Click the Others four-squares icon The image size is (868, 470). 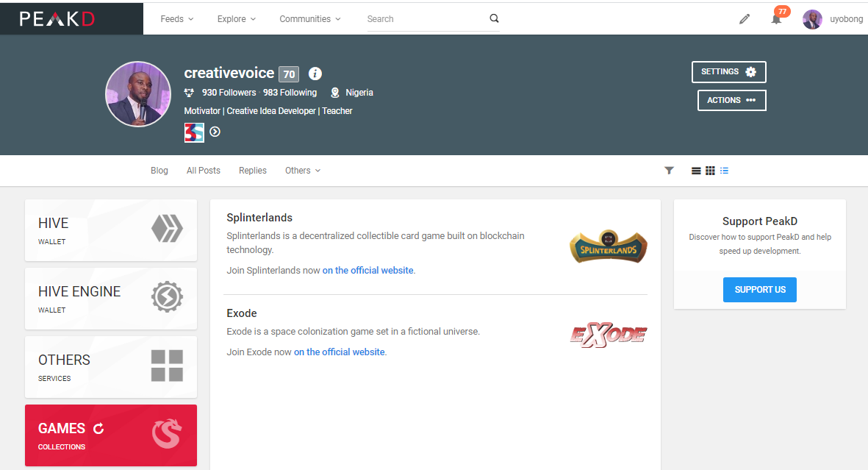click(x=167, y=366)
